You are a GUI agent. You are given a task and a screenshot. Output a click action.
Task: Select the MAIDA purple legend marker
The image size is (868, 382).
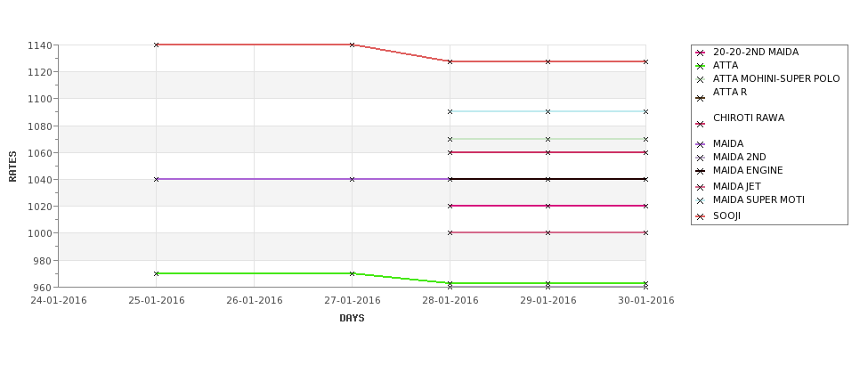[x=700, y=144]
